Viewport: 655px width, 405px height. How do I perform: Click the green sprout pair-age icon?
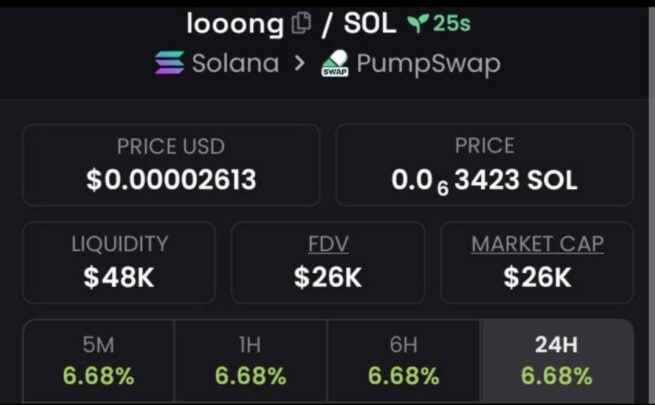[418, 23]
